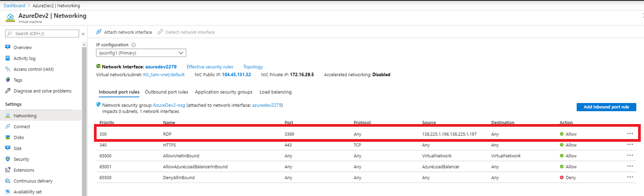Click in the Search (Ctrl+/) field
This screenshot has height=196, width=644.
(x=42, y=33)
